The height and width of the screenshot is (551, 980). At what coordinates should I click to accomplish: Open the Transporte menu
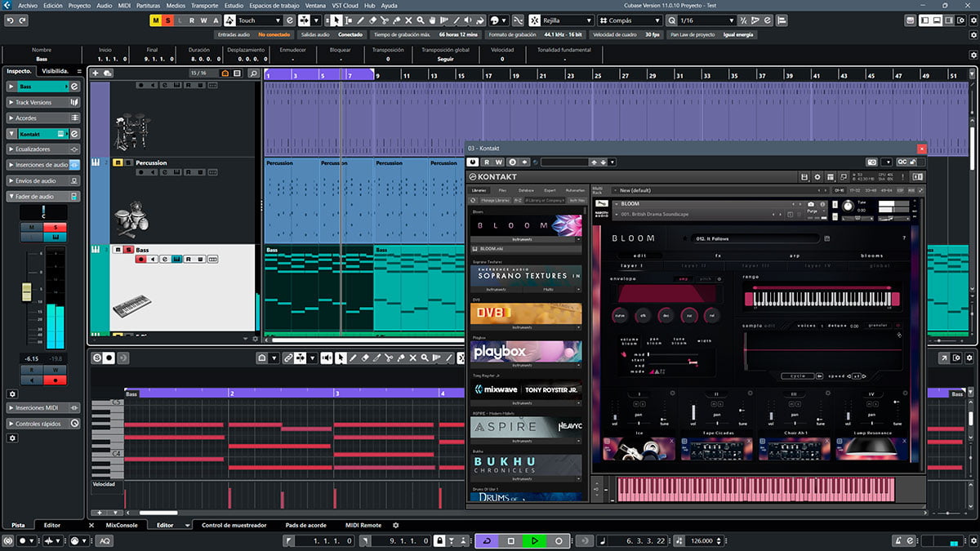pos(204,5)
